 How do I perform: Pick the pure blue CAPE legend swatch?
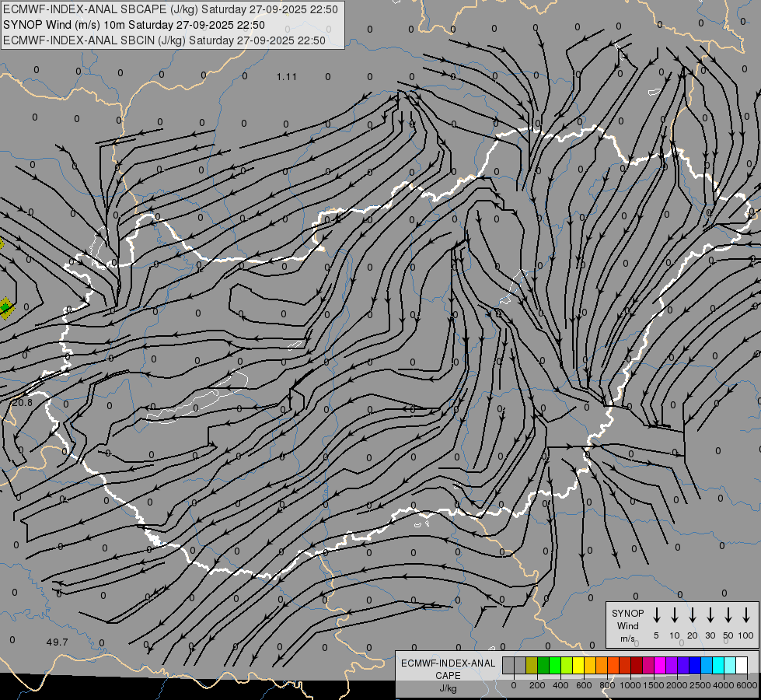click(696, 665)
